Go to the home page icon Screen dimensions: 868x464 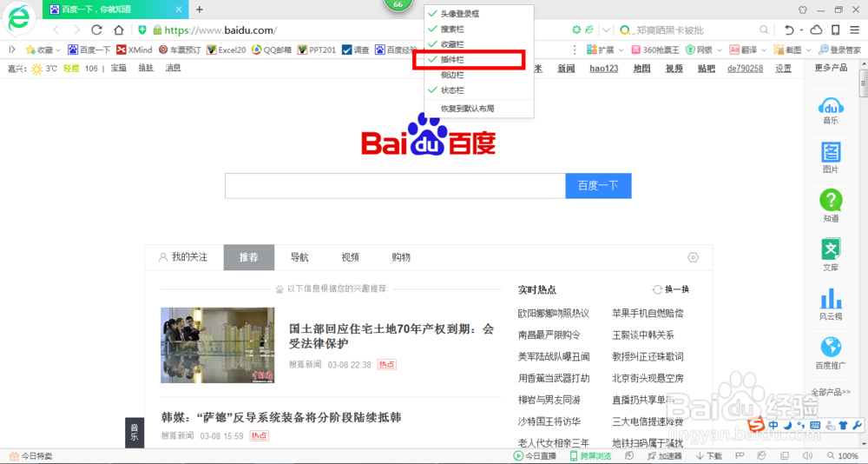point(118,30)
